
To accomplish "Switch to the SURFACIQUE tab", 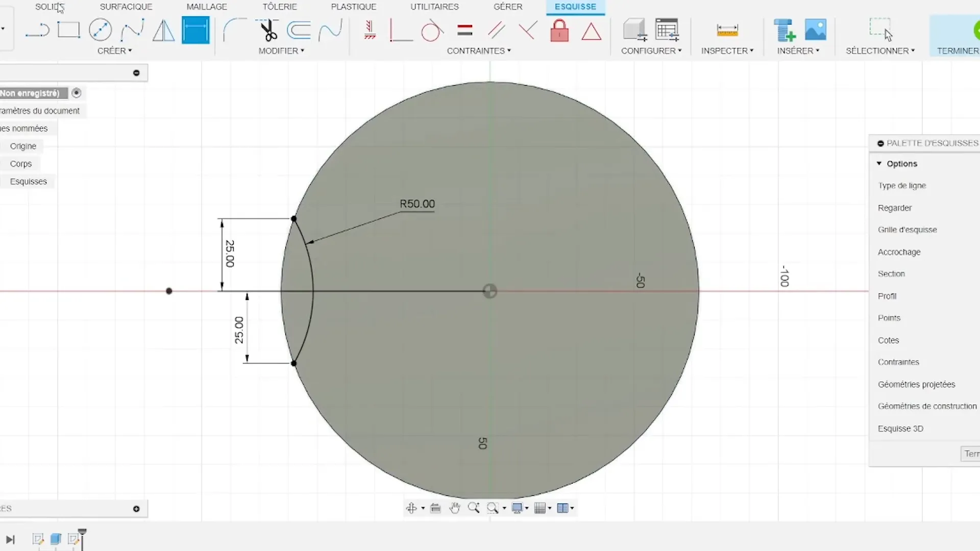I will tap(126, 7).
